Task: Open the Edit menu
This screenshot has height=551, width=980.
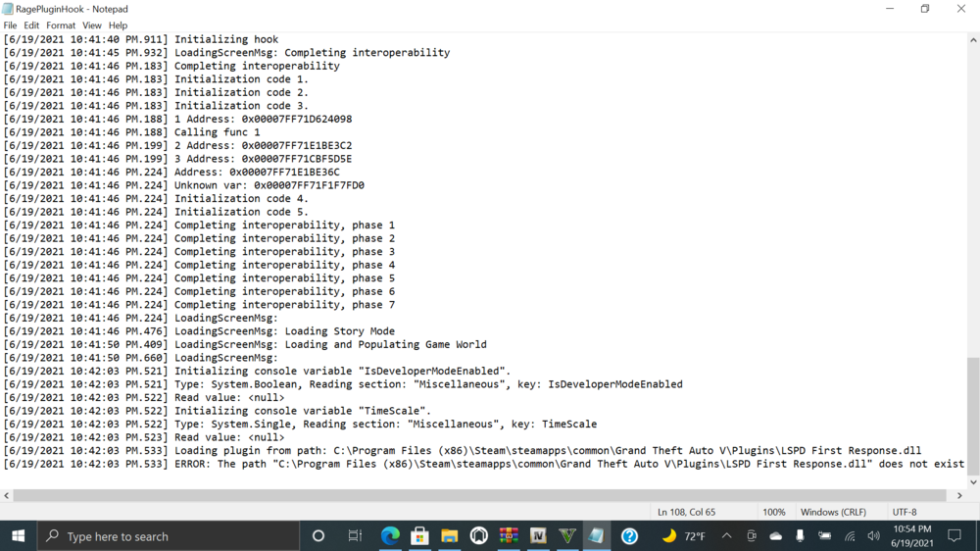Action: coord(31,25)
